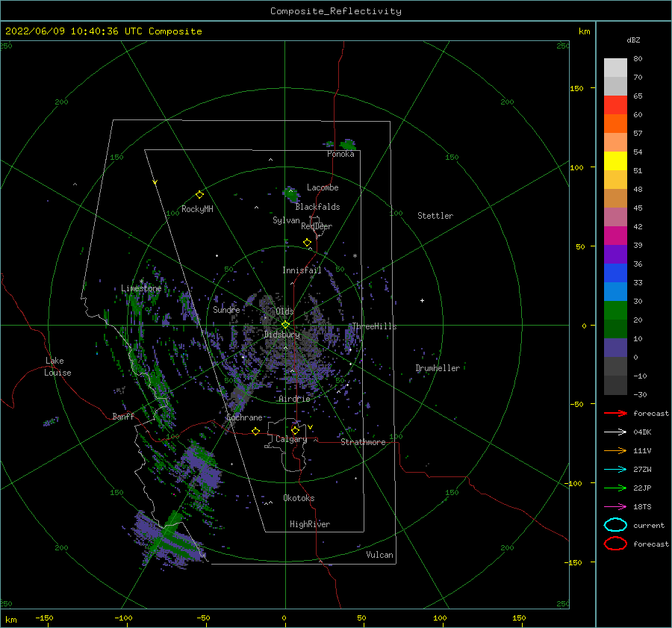Click the 18TS legend label

pyautogui.click(x=642, y=507)
